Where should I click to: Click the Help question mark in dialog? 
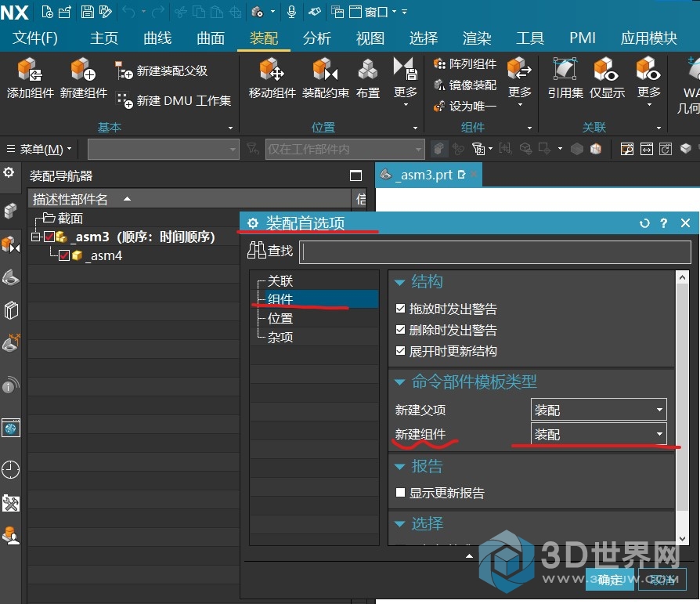pos(664,223)
